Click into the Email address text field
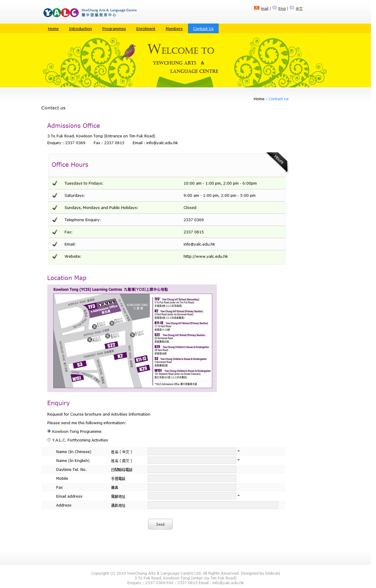The height and width of the screenshot is (588, 376). (x=192, y=496)
